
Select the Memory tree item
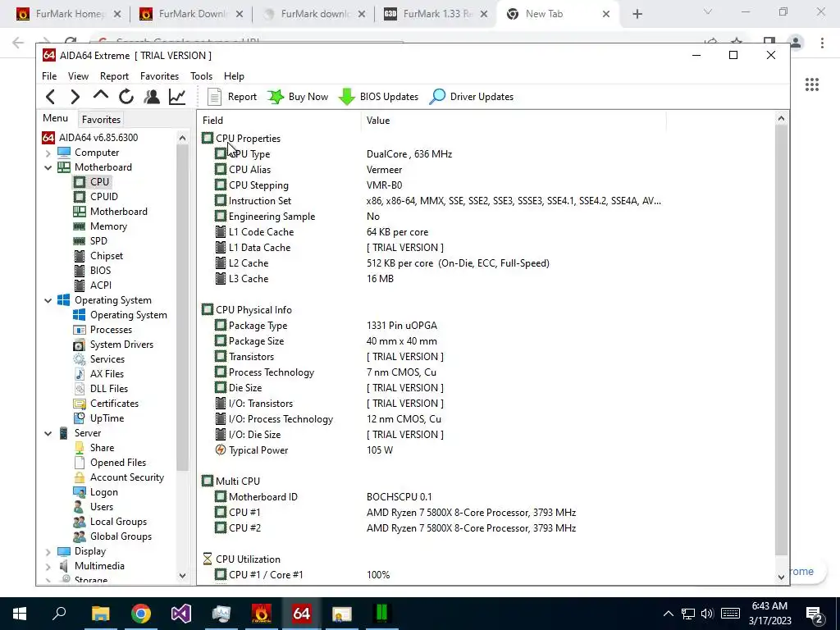click(108, 226)
